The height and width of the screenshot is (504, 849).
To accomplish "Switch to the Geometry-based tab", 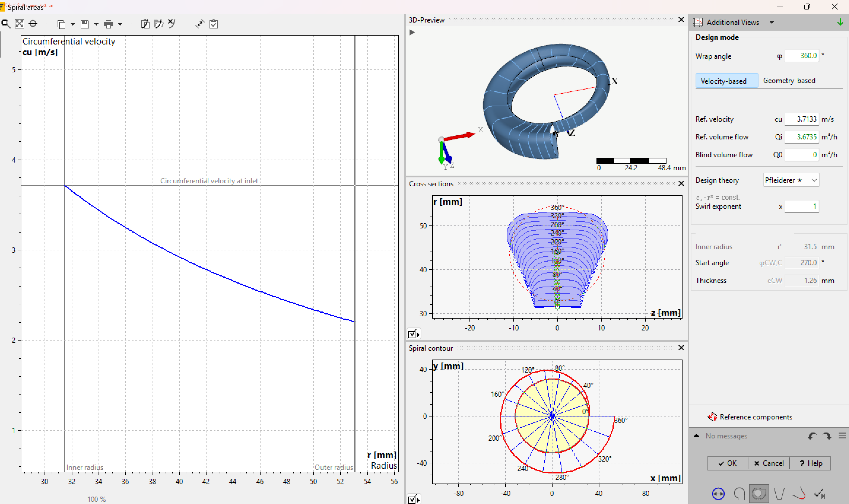I will point(789,80).
